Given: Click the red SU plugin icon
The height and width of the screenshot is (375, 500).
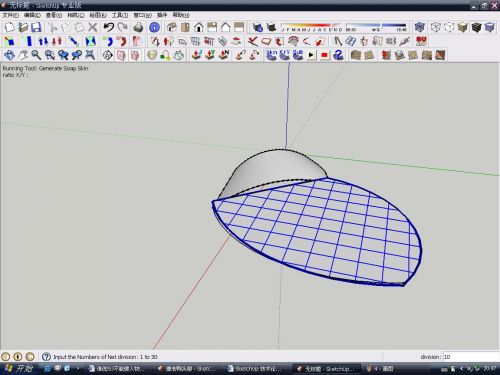Looking at the screenshot, I should point(421,41).
